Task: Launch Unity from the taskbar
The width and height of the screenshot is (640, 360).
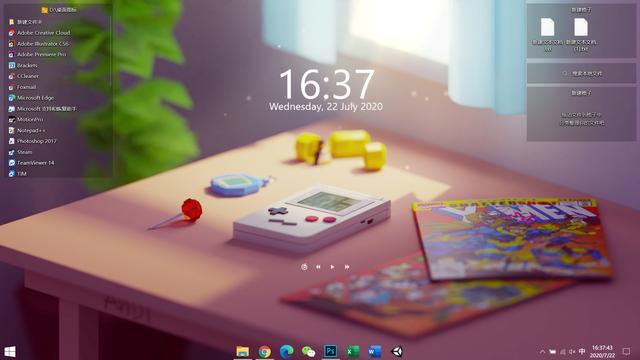Action: coord(397,351)
